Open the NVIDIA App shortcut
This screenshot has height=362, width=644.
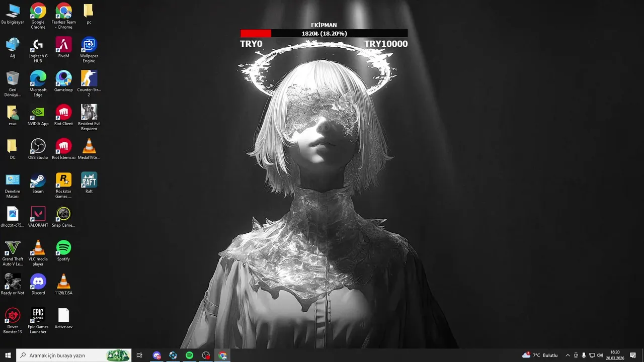(x=38, y=115)
